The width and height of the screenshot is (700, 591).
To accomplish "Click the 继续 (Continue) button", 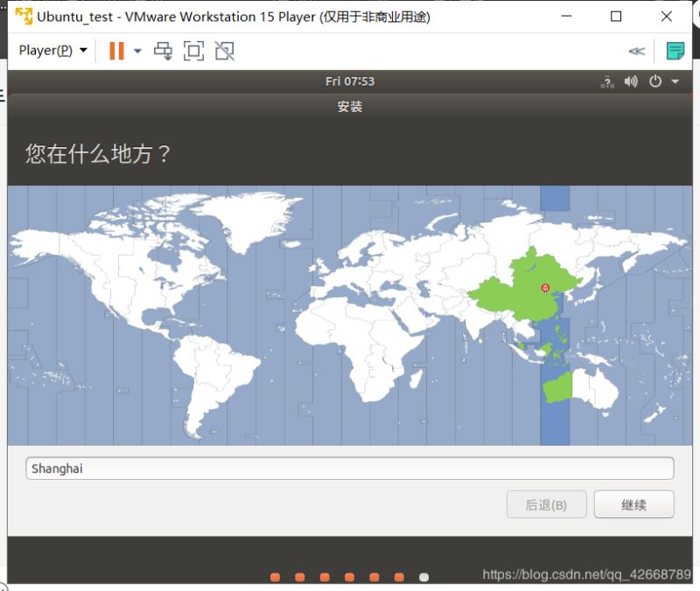I will pyautogui.click(x=633, y=504).
